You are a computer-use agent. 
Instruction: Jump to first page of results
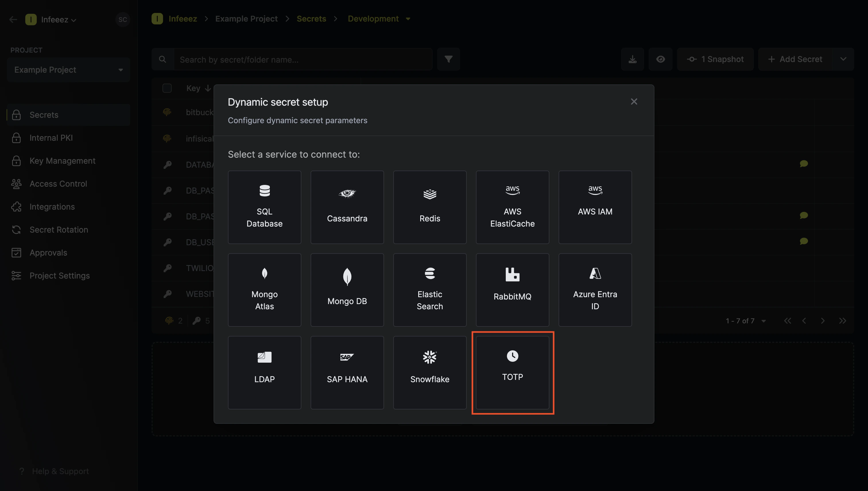[787, 321]
